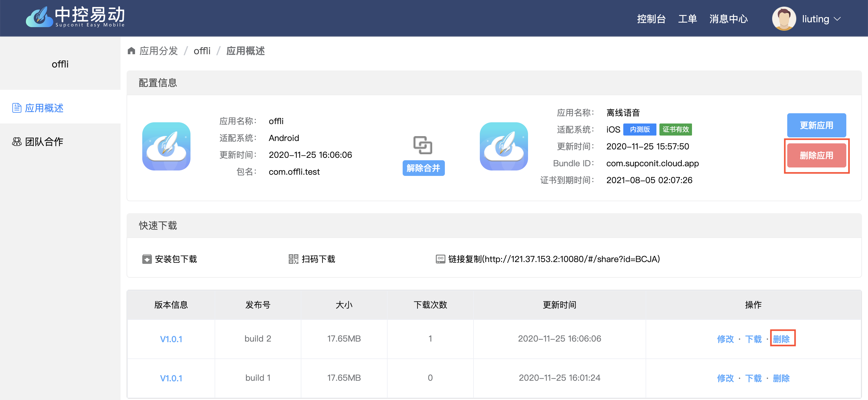Image resolution: width=868 pixels, height=400 pixels.
Task: Click the 团队合作 people icon in sidebar
Action: click(17, 142)
